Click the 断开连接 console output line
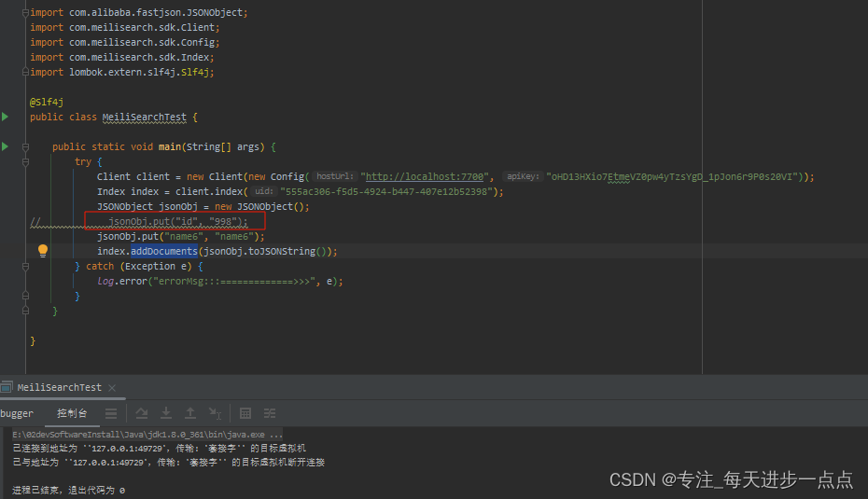 coord(169,462)
